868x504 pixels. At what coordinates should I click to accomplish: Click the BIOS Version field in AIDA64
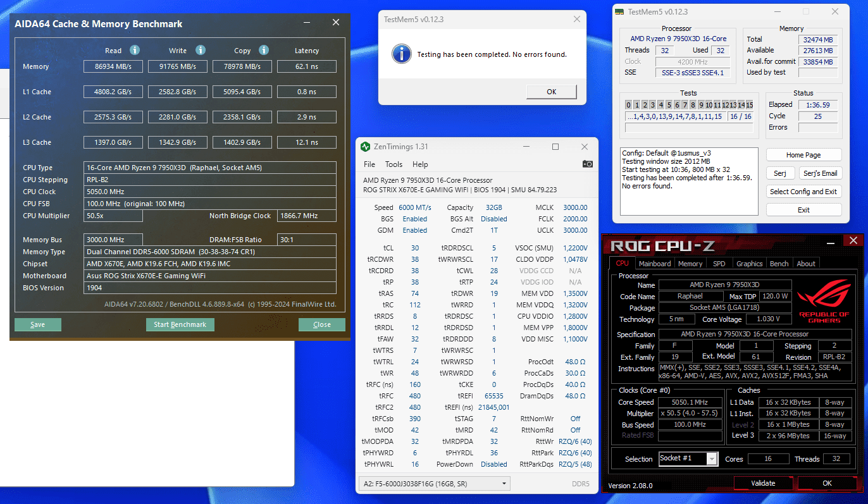pyautogui.click(x=210, y=288)
